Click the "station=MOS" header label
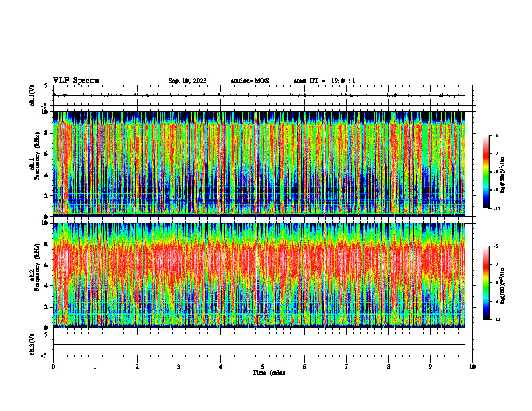 coord(250,81)
